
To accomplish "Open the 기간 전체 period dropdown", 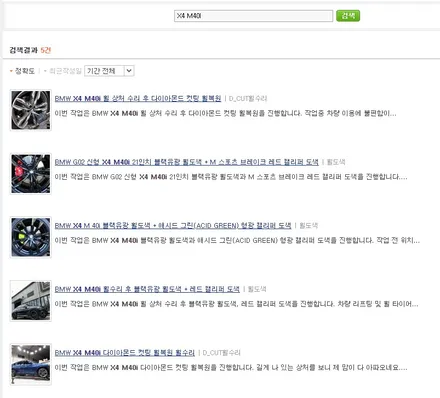I will (x=109, y=71).
